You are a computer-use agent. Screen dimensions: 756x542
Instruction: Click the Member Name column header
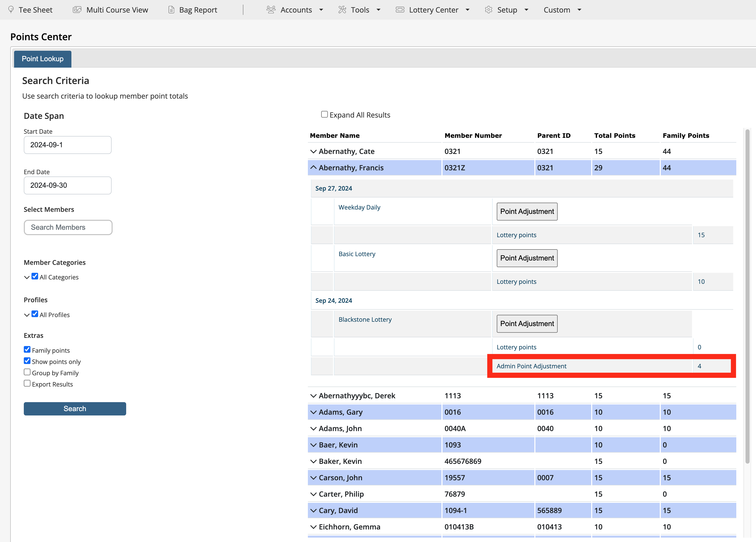(x=335, y=135)
